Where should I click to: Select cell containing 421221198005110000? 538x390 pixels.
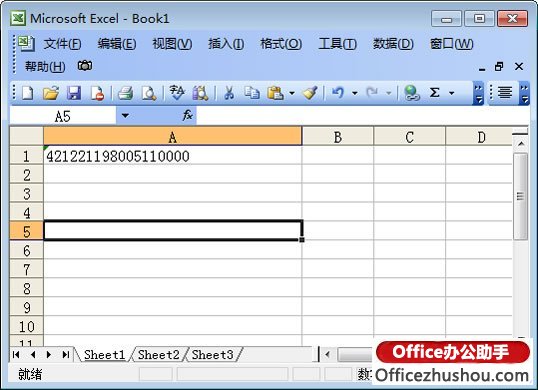pos(173,156)
